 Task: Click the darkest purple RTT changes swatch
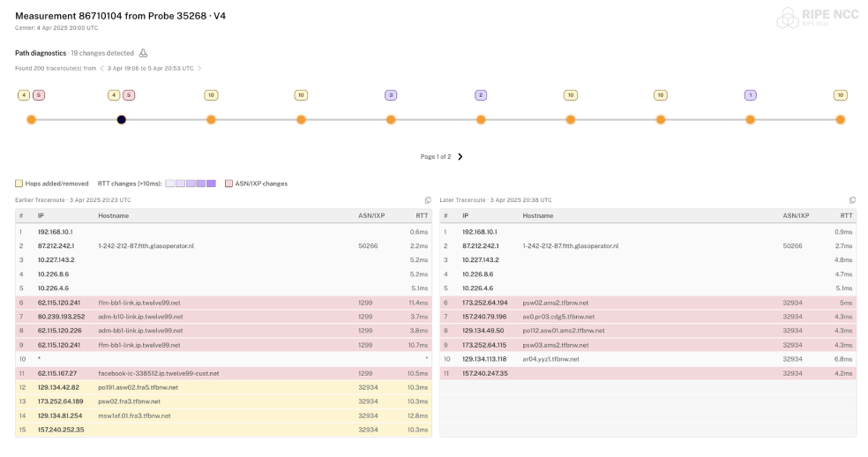pos(211,184)
